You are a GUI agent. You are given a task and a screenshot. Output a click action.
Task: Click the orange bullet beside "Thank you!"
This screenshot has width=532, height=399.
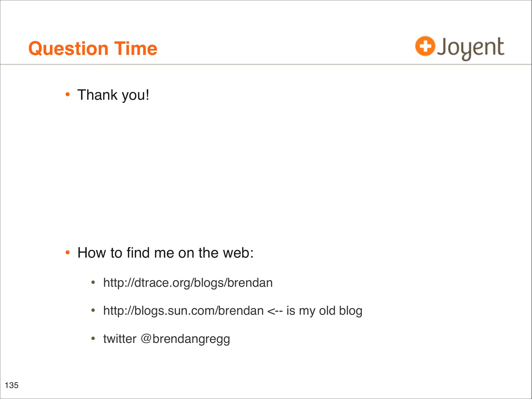tap(68, 94)
